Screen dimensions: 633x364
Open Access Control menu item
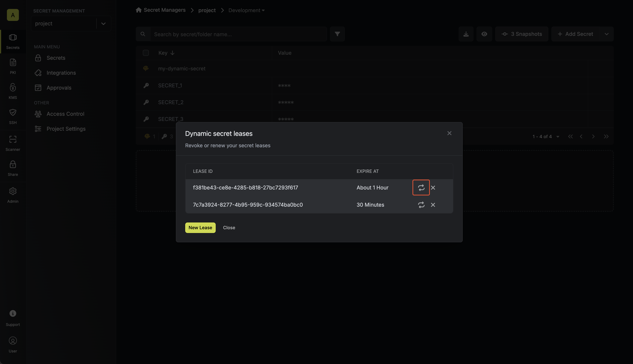tap(65, 114)
